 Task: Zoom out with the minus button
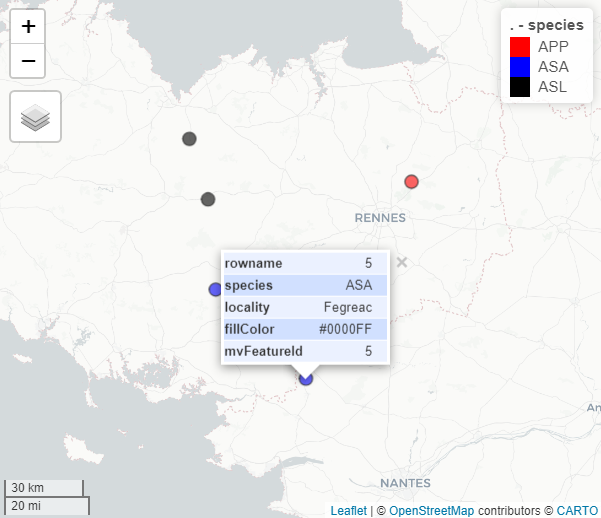pos(28,61)
